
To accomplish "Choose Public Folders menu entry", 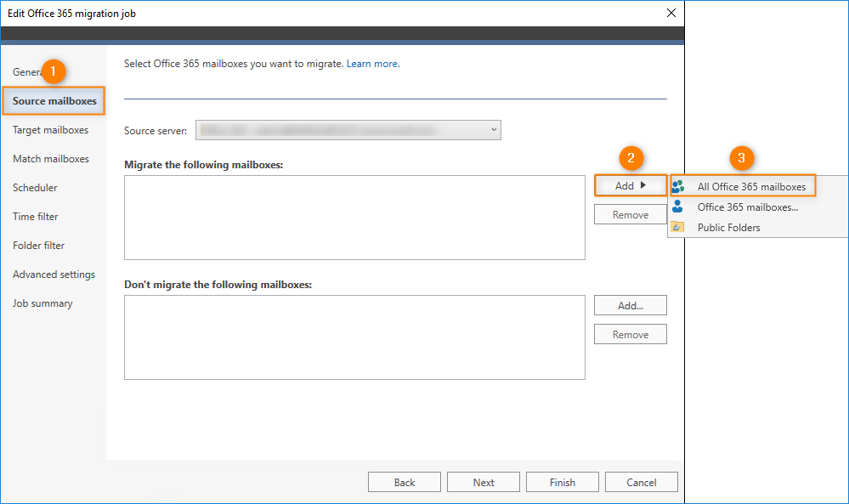I will (729, 228).
